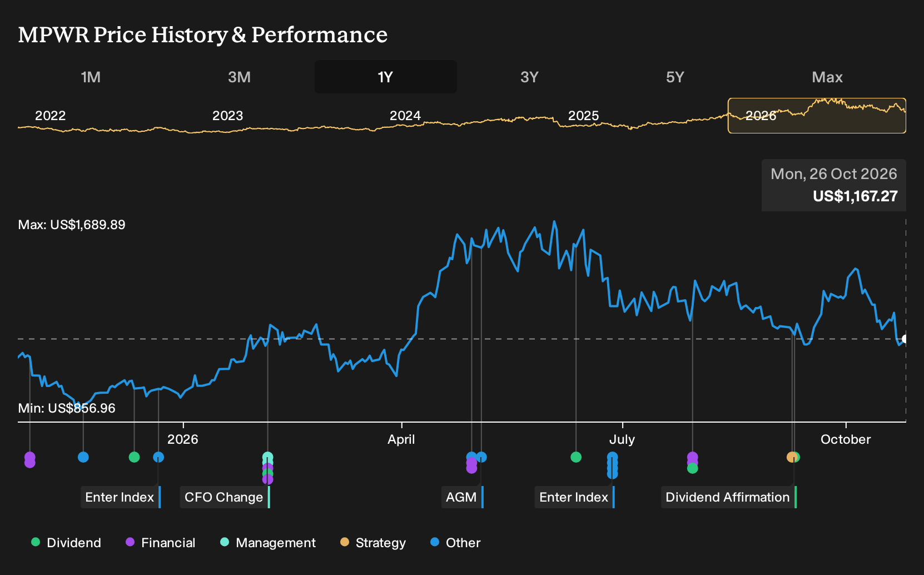This screenshot has width=924, height=575.
Task: Click the Max: US$1,689.89 label
Action: [72, 225]
